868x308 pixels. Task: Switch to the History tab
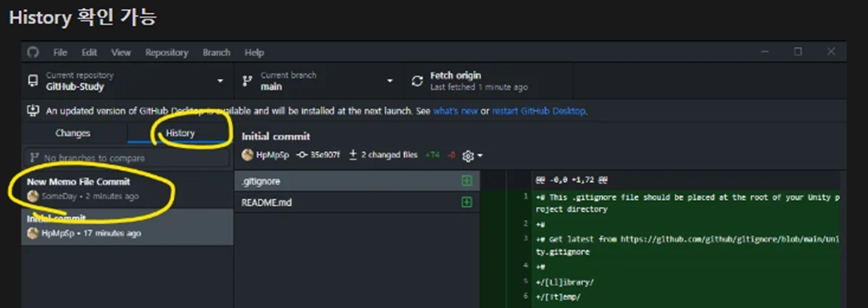click(x=180, y=133)
